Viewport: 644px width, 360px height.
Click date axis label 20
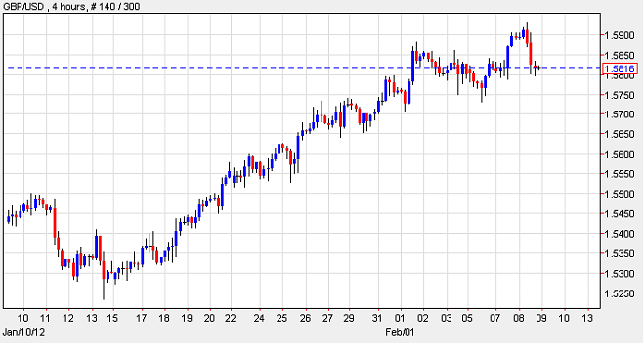click(209, 319)
